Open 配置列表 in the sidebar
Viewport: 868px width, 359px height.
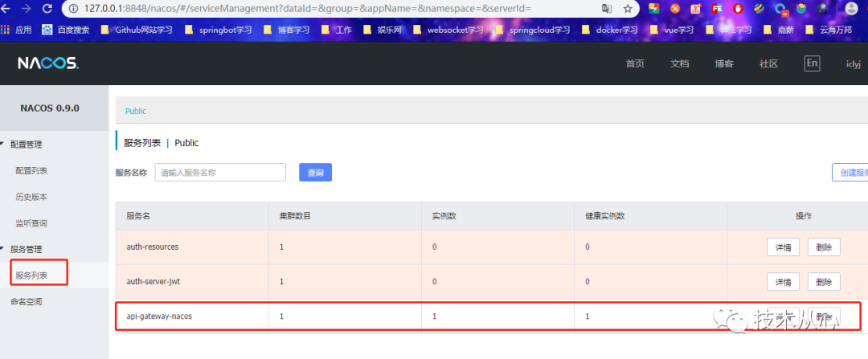[x=31, y=171]
